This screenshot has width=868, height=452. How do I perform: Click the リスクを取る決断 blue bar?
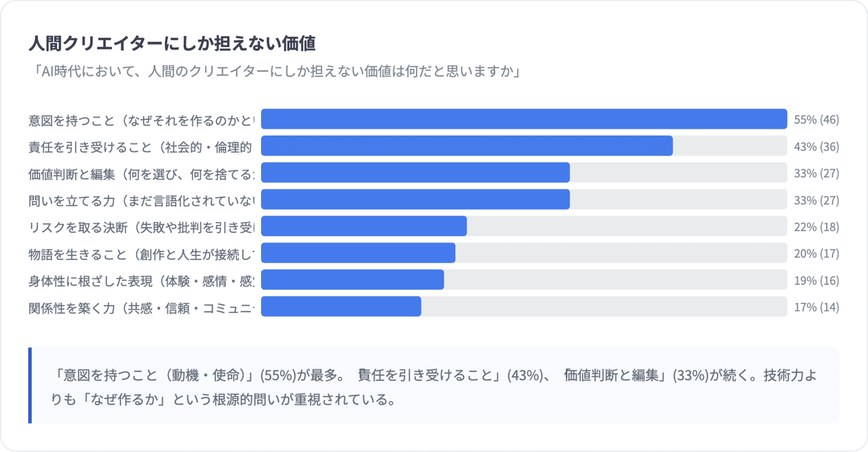pyautogui.click(x=364, y=226)
